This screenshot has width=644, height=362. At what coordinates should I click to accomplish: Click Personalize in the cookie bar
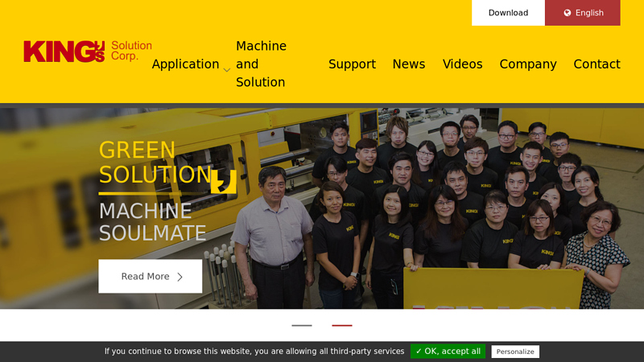[515, 352]
